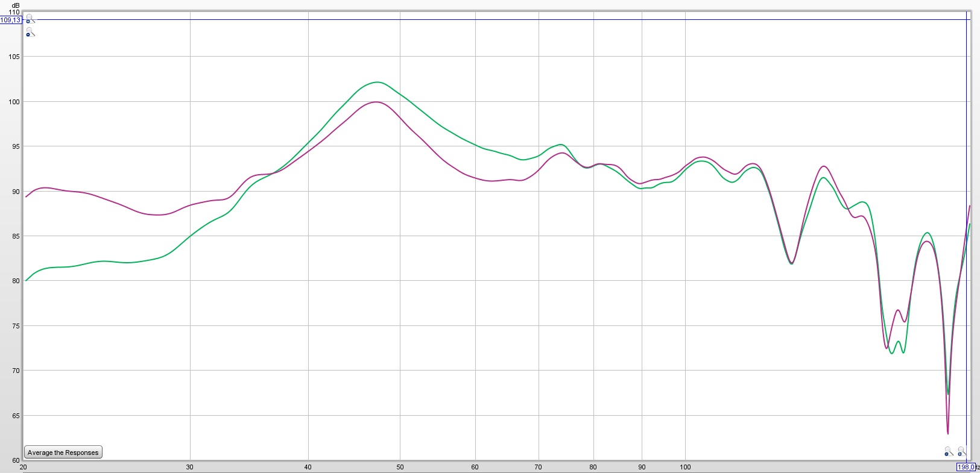Zoom in horizontally using bottom-right magnifier plus

coord(962,451)
